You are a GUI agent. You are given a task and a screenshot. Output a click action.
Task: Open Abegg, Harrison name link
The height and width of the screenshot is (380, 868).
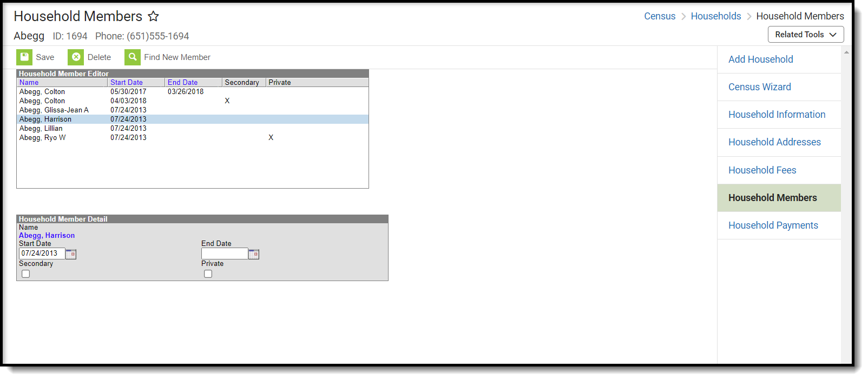click(47, 236)
